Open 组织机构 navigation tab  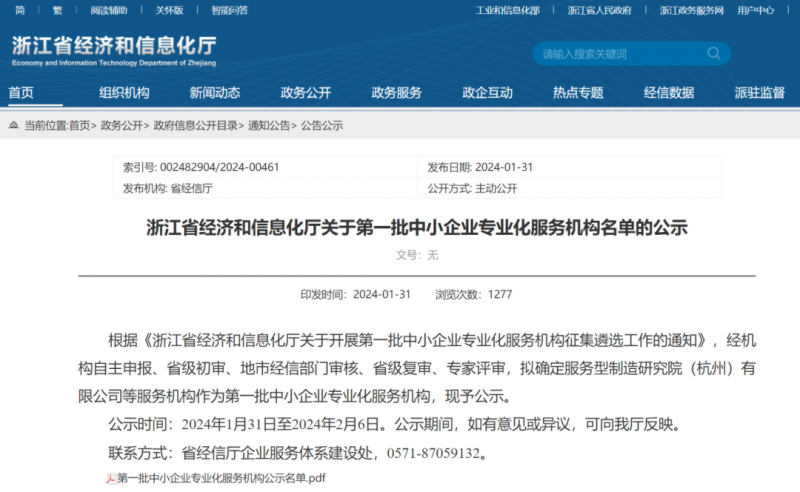pyautogui.click(x=124, y=93)
